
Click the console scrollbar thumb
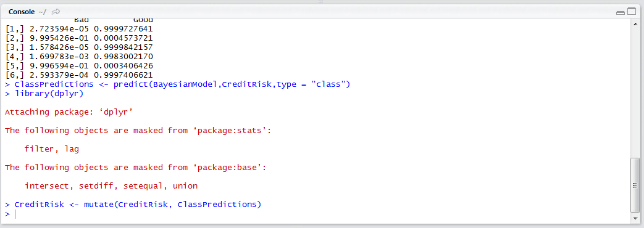point(635,185)
